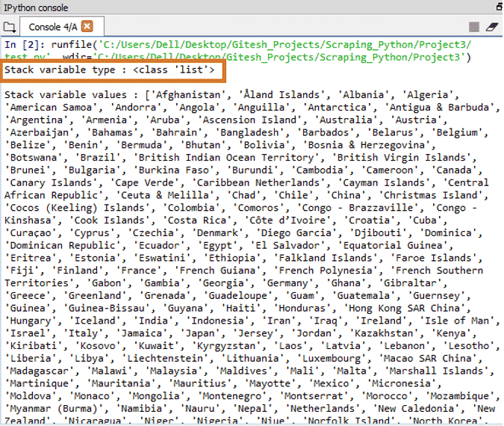Click 'Congo - Brazzaville' in the output
This screenshot has height=426, width=504.
[x=358, y=208]
